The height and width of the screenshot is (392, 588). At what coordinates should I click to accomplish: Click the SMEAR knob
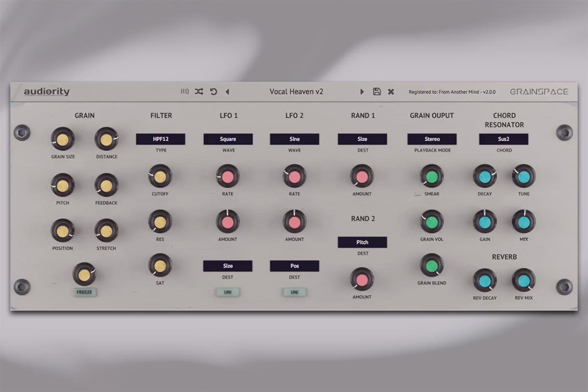(432, 177)
